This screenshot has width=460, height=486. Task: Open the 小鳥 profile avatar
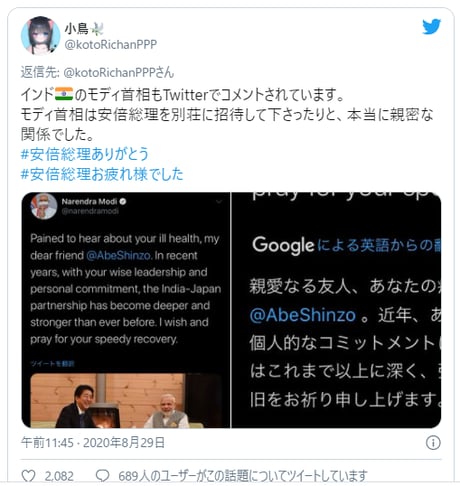tap(40, 35)
